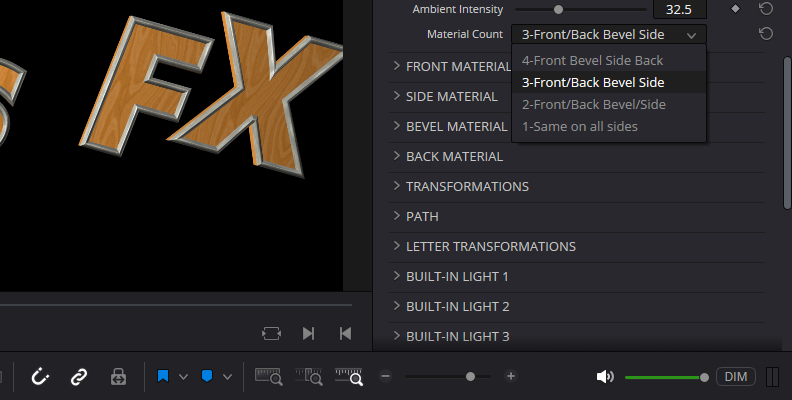Click the full extent zoom icon

(x=269, y=377)
